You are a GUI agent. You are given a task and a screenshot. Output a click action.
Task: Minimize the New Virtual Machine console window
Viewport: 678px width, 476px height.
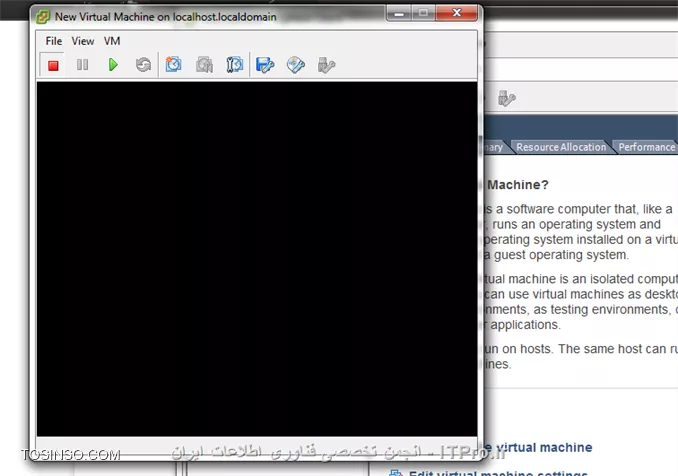399,13
